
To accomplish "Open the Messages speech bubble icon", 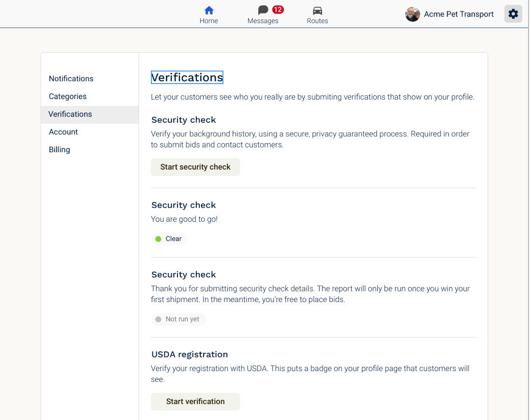I will 263,10.
